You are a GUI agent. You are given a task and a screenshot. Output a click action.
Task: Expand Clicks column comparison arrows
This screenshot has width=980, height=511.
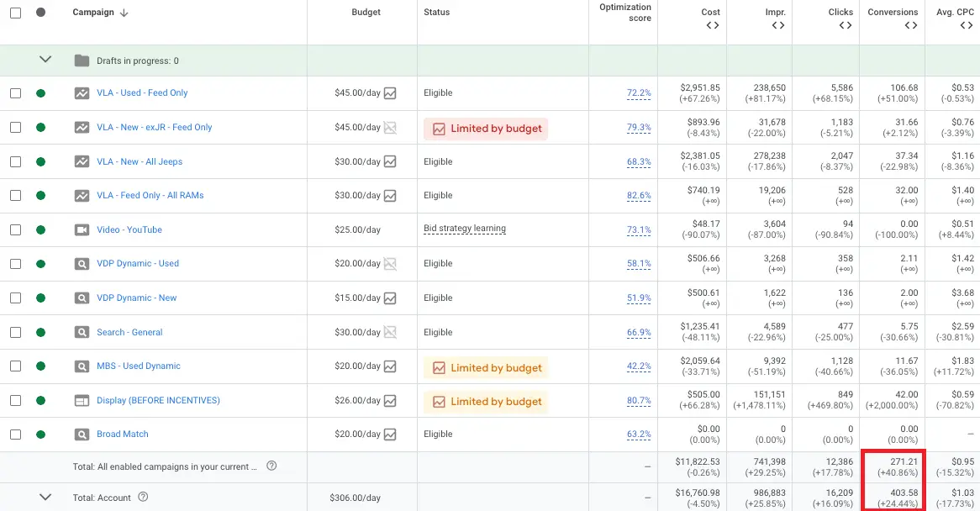(x=846, y=25)
